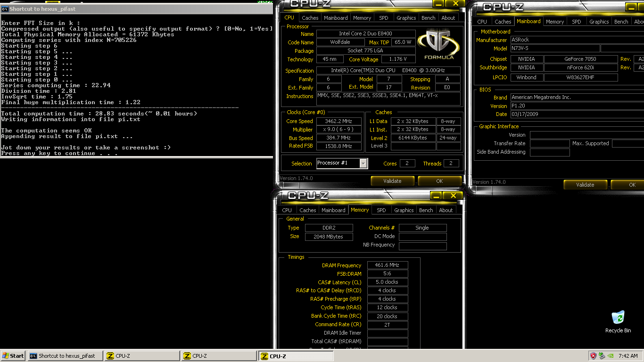Click the W83627EHF LPCIO value
Image resolution: width=644 pixels, height=362 pixels.
click(581, 77)
